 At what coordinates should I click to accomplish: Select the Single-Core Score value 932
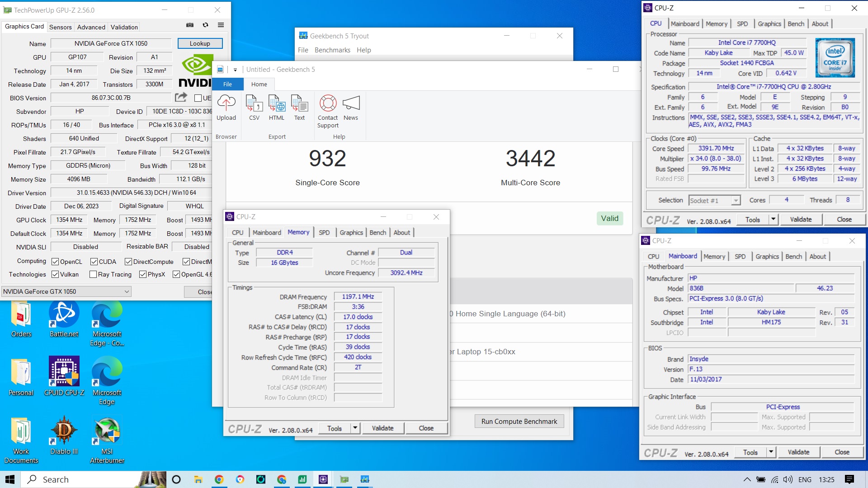tap(327, 159)
